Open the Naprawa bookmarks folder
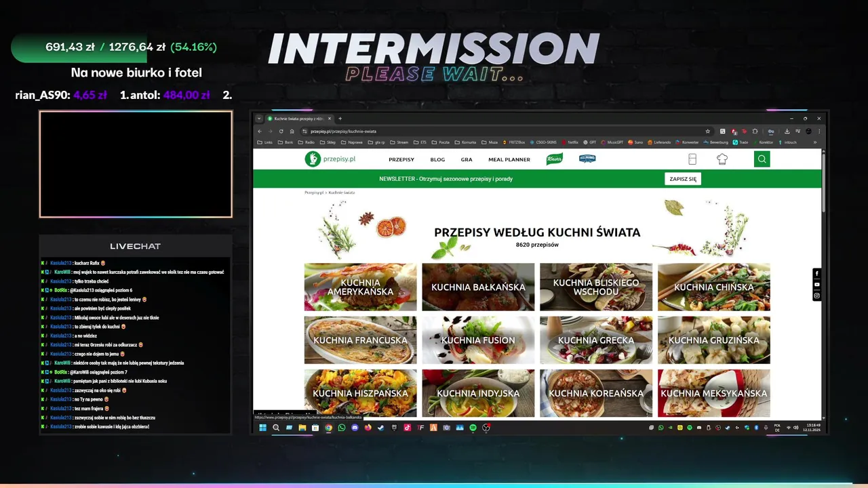The image size is (868, 488). (353, 142)
